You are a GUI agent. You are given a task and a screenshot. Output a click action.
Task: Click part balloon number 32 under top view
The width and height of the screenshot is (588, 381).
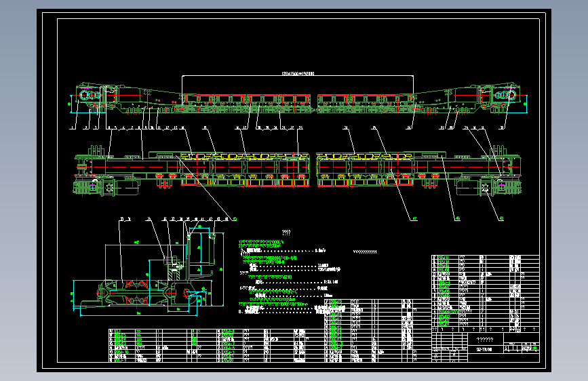click(x=501, y=127)
